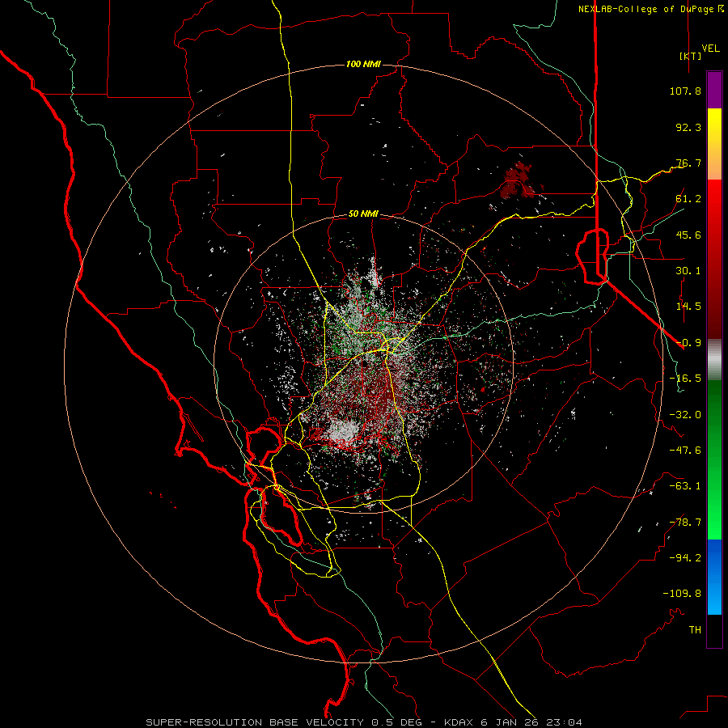The image size is (728, 728).
Task: Click the 92.3 velocity scale value
Action: 688,127
